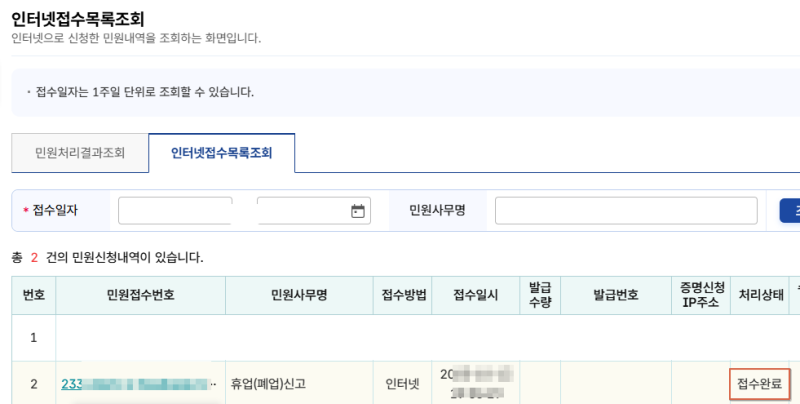
Task: Select the 휴업(폐업)신고 cell in row 2
Action: pos(299,384)
